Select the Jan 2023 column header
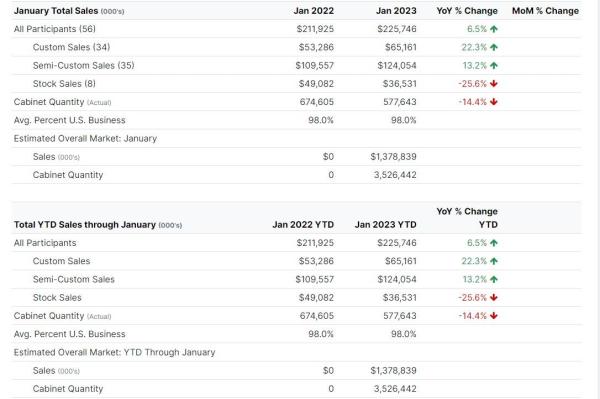Image resolution: width=600 pixels, height=399 pixels. pyautogui.click(x=396, y=11)
